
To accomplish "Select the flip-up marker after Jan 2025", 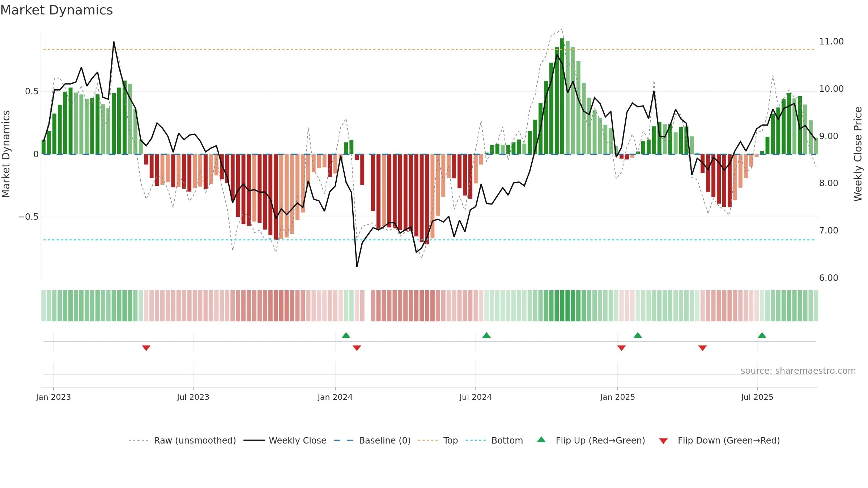I will pos(638,335).
